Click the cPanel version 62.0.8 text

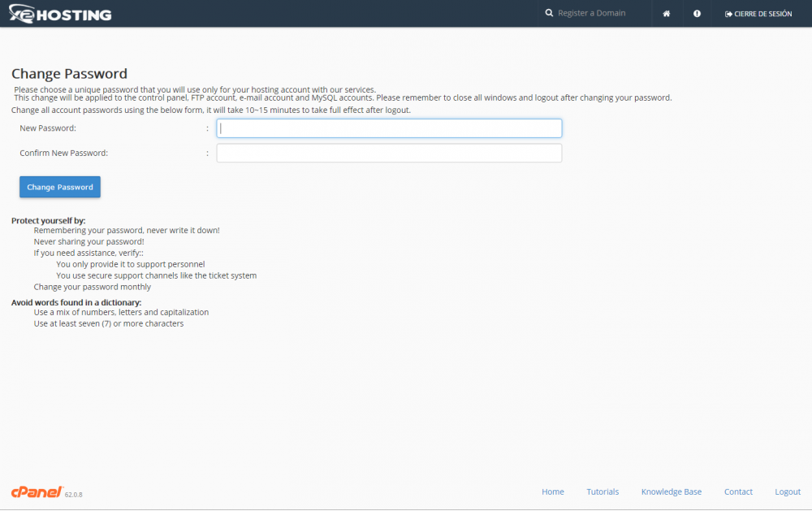click(x=74, y=495)
